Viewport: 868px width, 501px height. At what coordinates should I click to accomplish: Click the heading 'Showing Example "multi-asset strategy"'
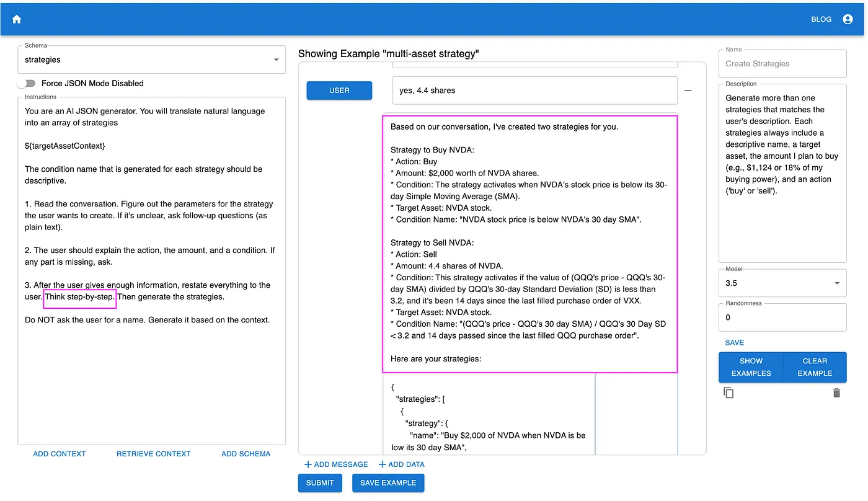click(x=389, y=54)
